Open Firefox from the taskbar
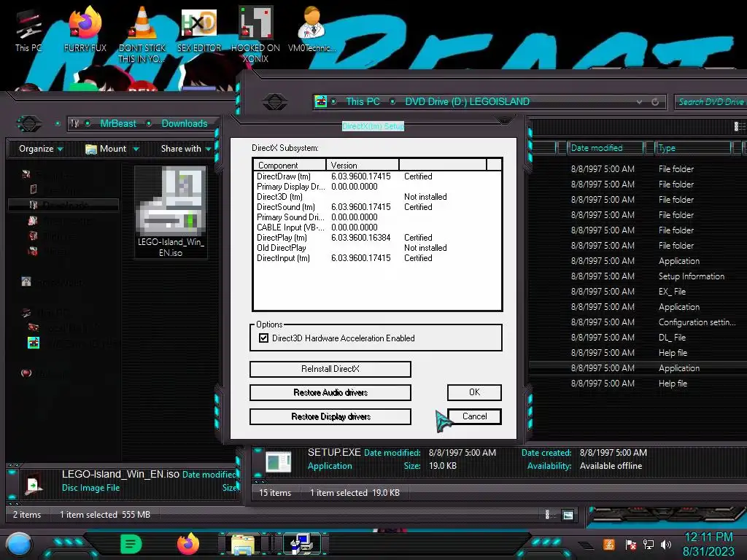The image size is (747, 560). pyautogui.click(x=187, y=544)
